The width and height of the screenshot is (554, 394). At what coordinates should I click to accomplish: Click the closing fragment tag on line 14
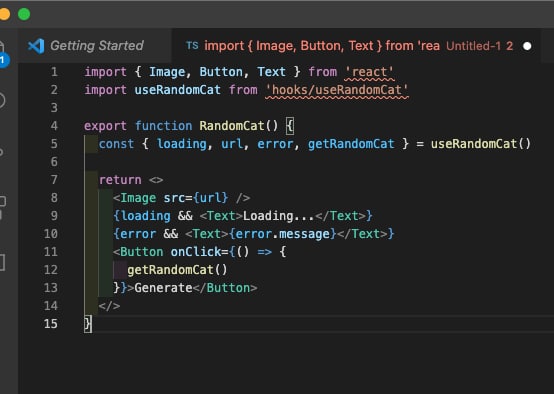pos(110,306)
